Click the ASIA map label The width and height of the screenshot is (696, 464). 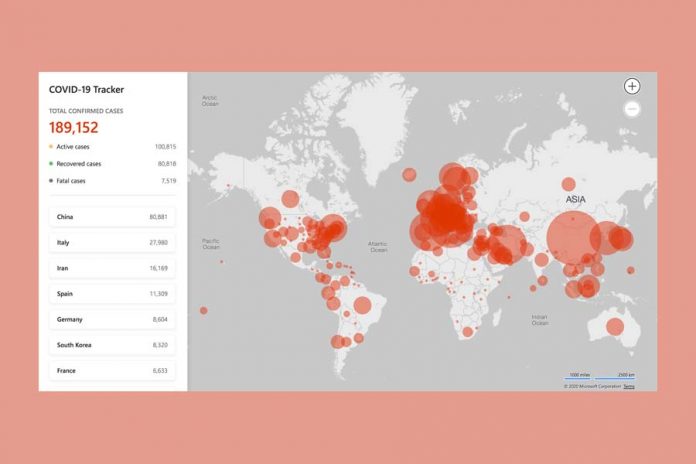[x=576, y=200]
